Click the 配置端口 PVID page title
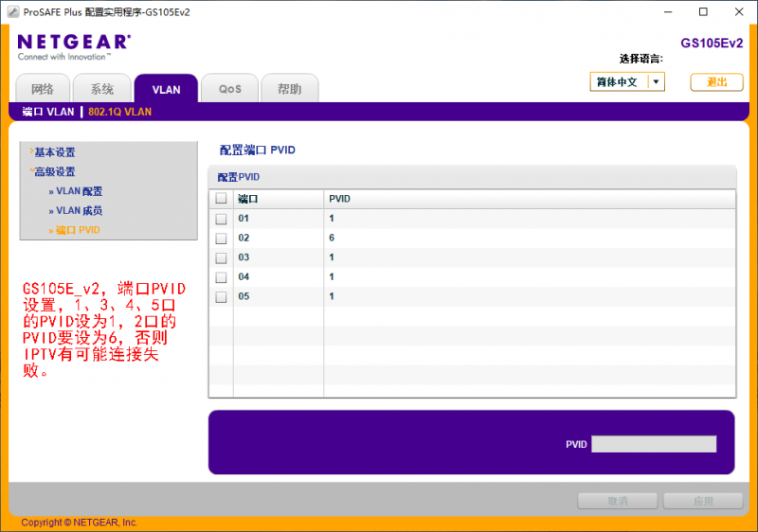The width and height of the screenshot is (758, 532). pyautogui.click(x=257, y=151)
